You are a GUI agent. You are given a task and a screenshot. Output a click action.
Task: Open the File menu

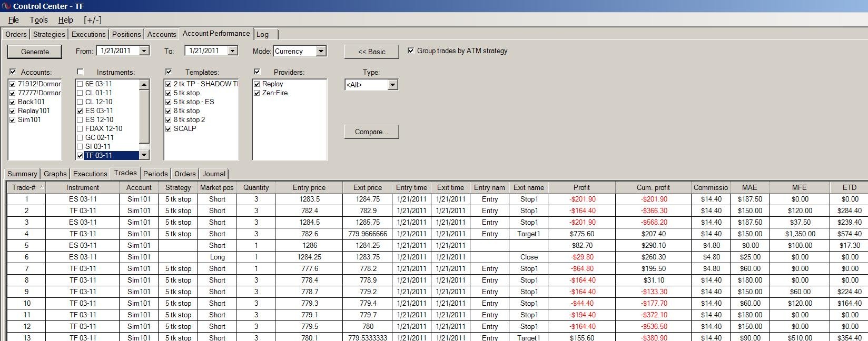click(14, 20)
